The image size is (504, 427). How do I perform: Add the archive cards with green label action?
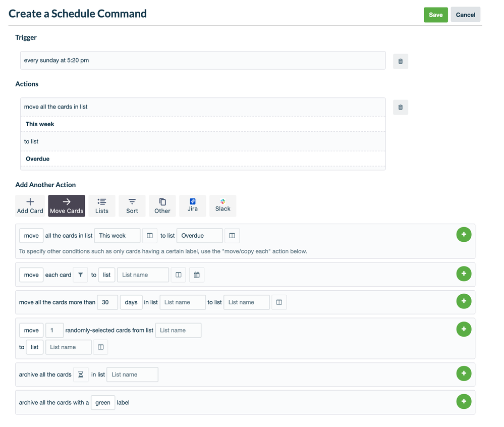(464, 401)
